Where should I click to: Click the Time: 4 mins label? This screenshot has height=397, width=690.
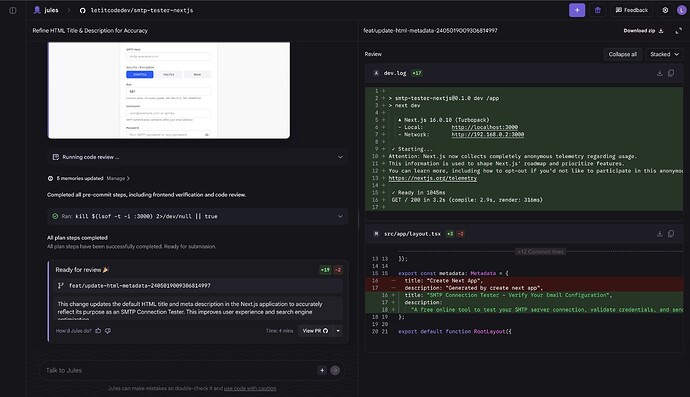[x=279, y=331]
